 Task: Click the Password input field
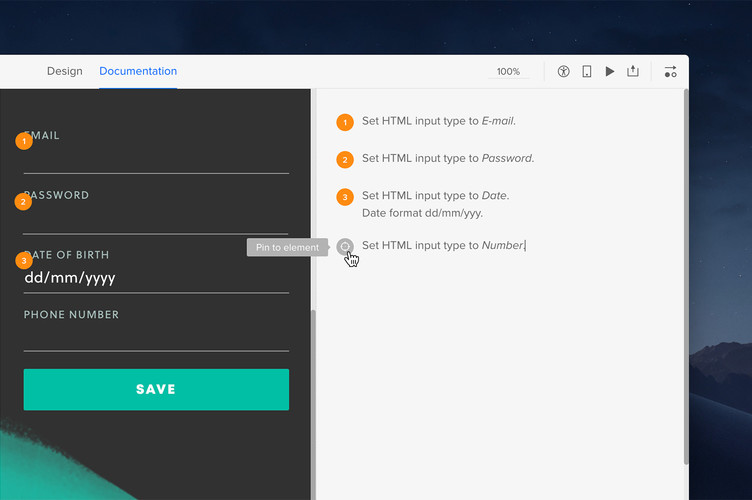tap(156, 221)
